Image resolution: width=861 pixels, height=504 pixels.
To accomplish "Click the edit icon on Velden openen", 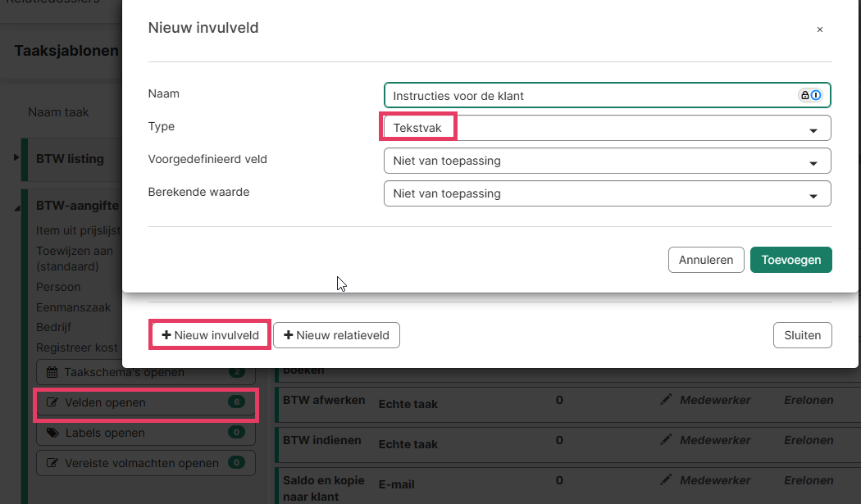I will 52,402.
